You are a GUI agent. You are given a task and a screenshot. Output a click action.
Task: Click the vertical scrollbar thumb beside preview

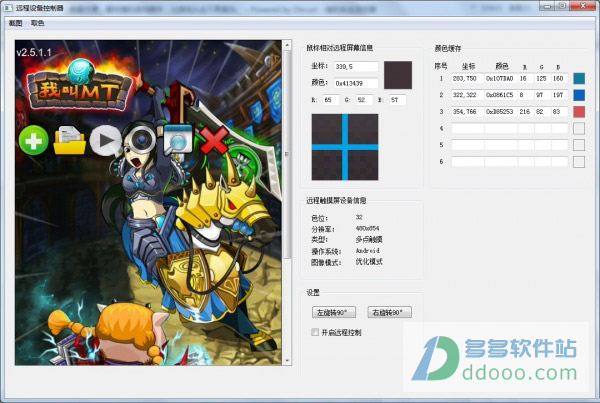(287, 154)
